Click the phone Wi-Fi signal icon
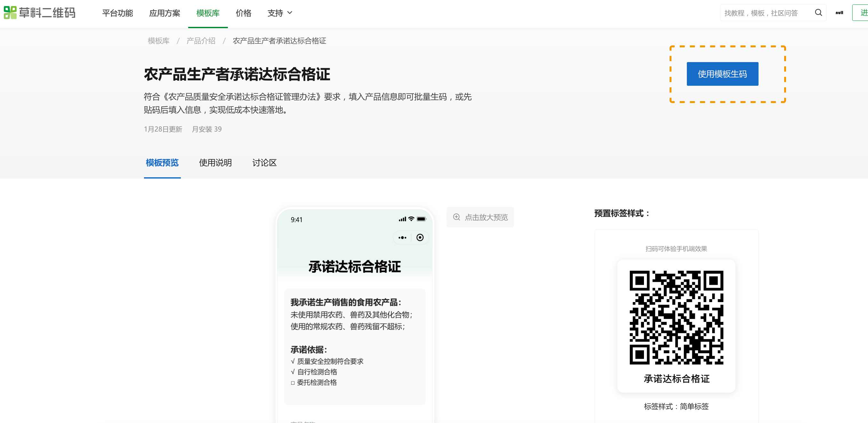 click(x=411, y=219)
